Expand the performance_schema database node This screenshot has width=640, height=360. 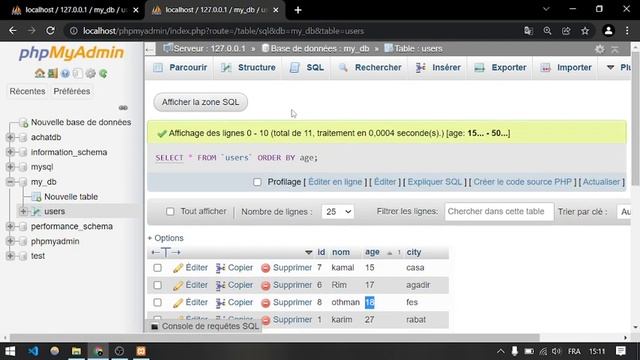(10, 226)
